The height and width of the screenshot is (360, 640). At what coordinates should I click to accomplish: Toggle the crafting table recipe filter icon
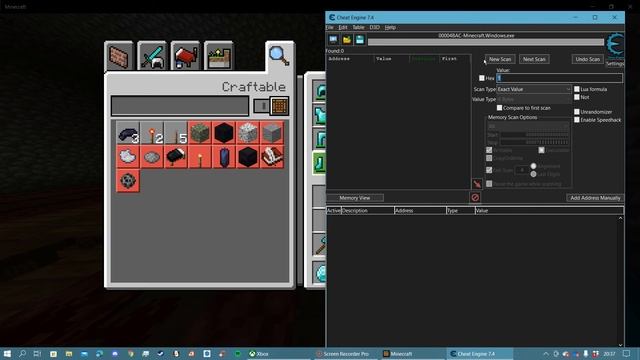pos(279,106)
